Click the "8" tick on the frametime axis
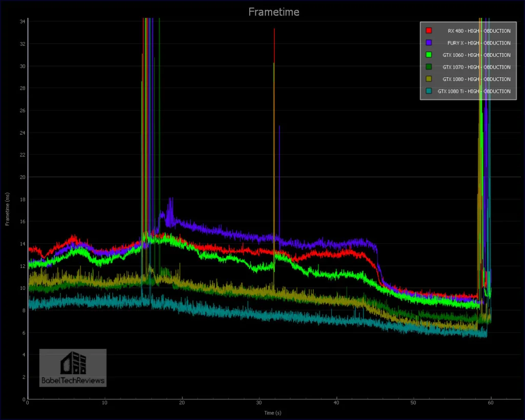This screenshot has height=420, width=525. [x=24, y=310]
